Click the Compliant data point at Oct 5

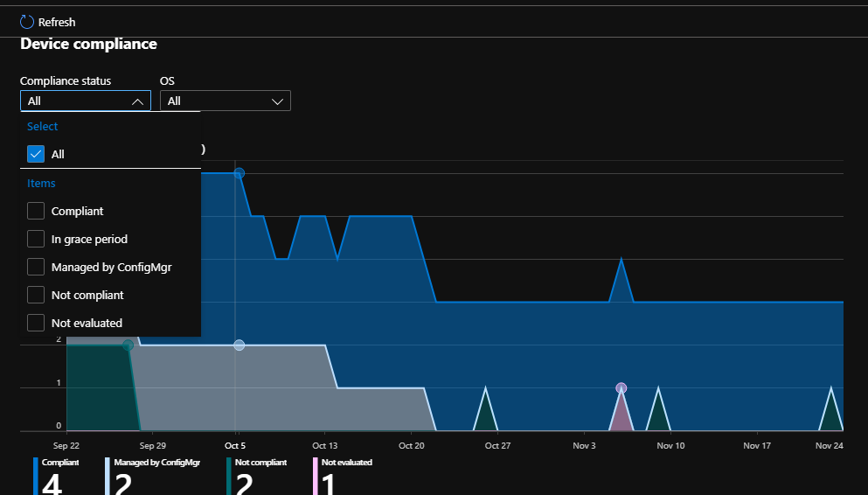[239, 173]
